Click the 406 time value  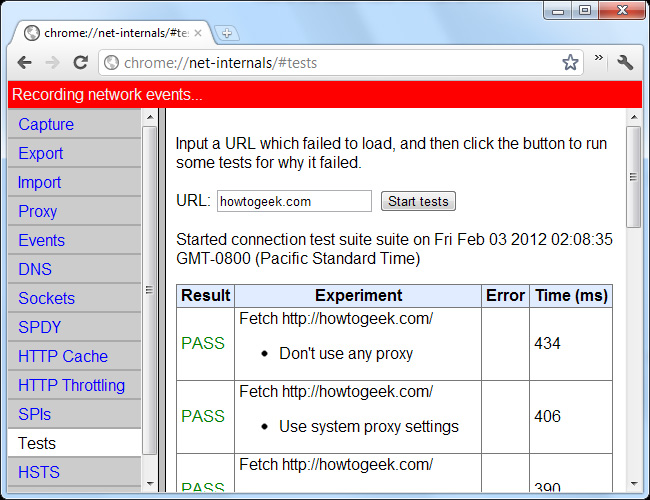pos(547,416)
